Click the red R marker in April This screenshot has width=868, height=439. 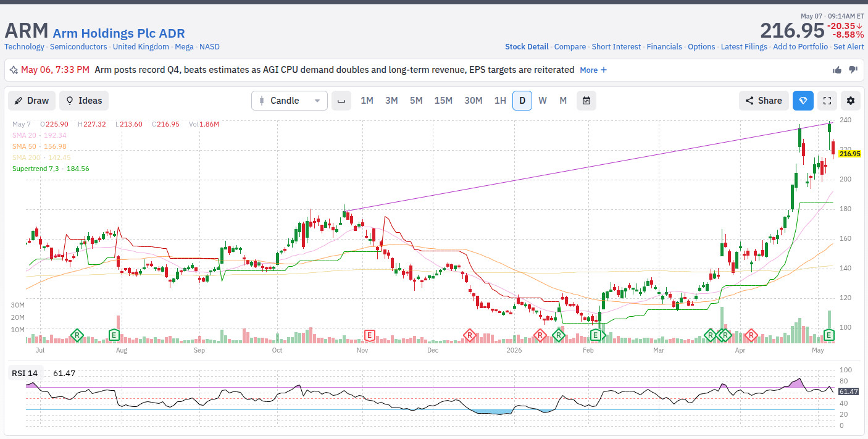pos(751,335)
